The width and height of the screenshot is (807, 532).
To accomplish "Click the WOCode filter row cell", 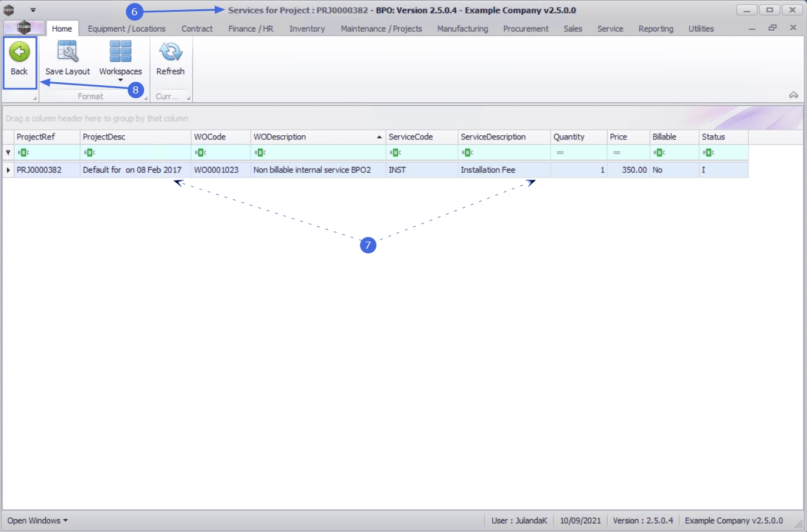I will pos(221,153).
